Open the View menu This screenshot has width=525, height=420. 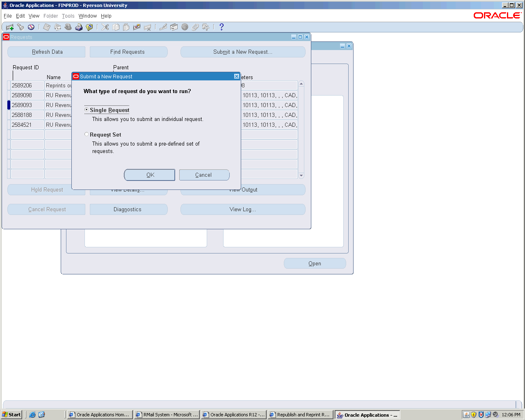[34, 16]
